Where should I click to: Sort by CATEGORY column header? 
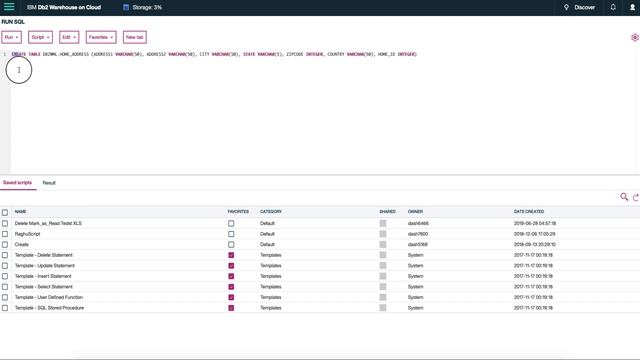[x=271, y=211]
